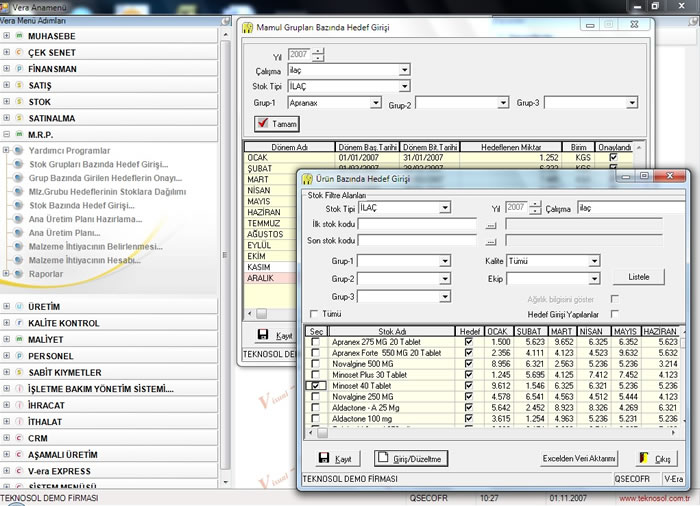Click the browse button beside İlk stok kodu
This screenshot has width=700, height=506.
491,225
